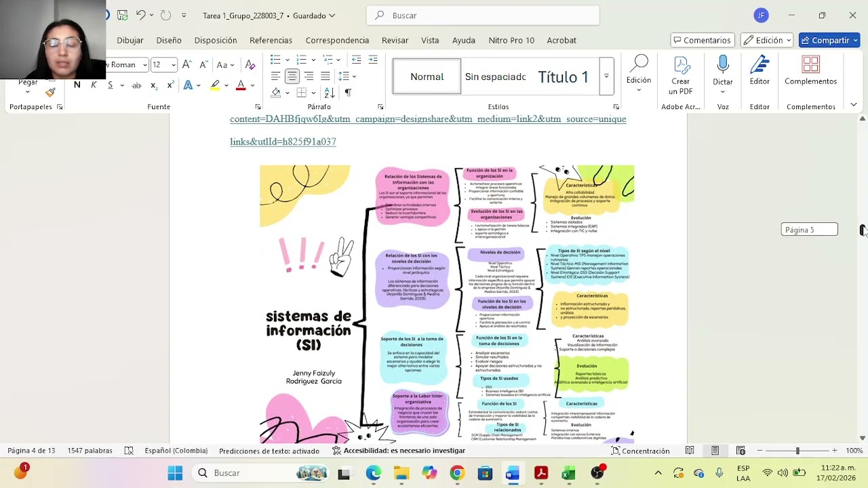
Task: Toggle strikethrough formatting
Action: [x=136, y=85]
